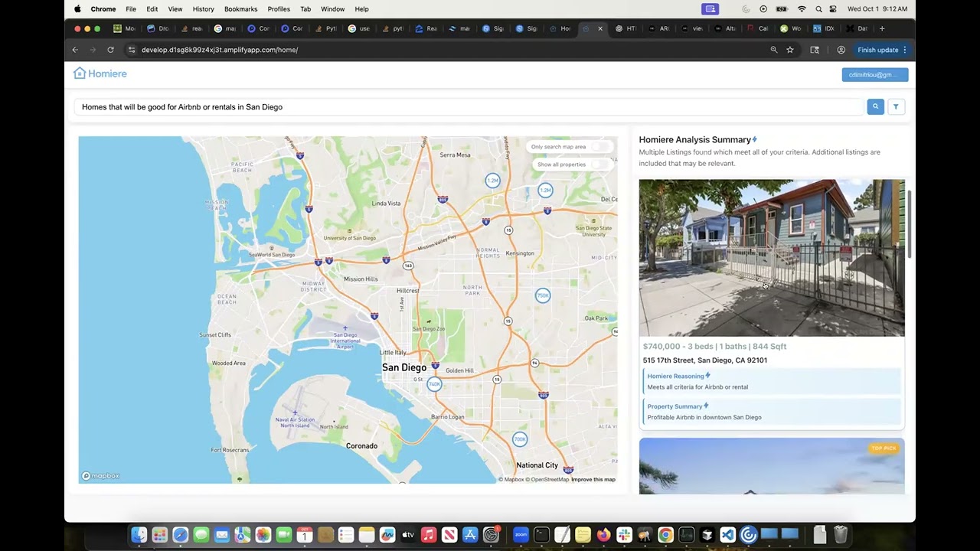980x551 pixels.
Task: Open the App Store dock icon
Action: pos(470,535)
